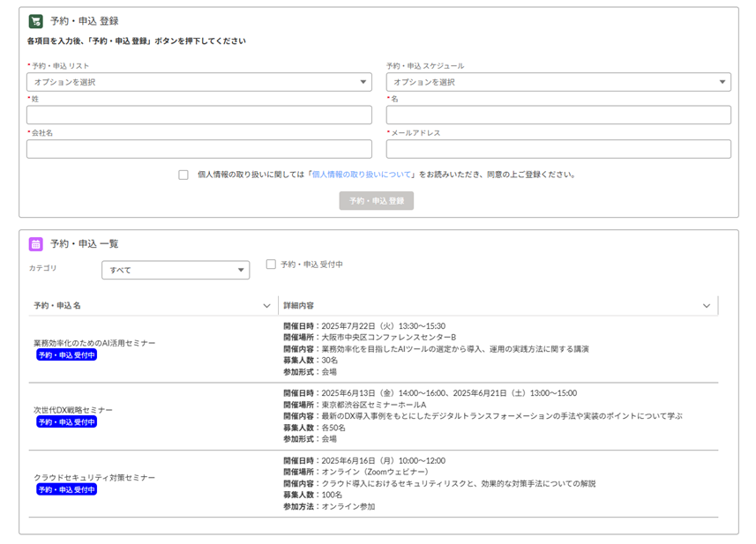Viewport: 756px width, 544px height.
Task: Click 受付中 badge under クラウドセキュリティ対策セミナー
Action: point(66,489)
